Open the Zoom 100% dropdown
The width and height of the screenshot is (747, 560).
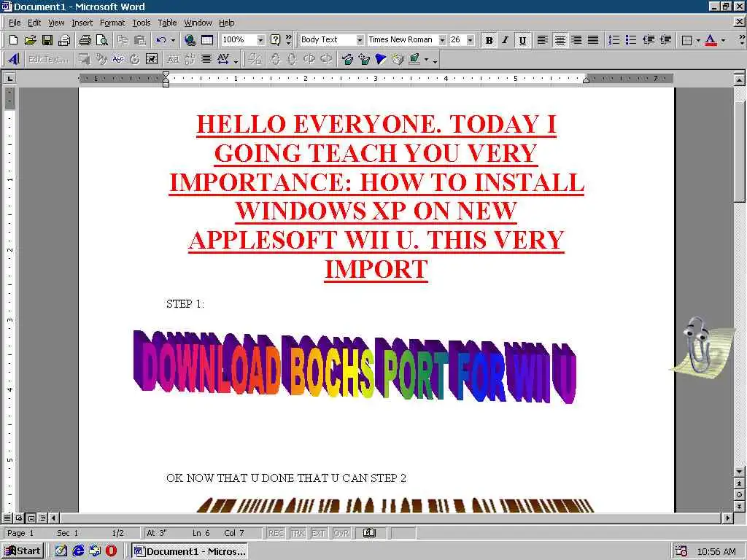coord(260,40)
